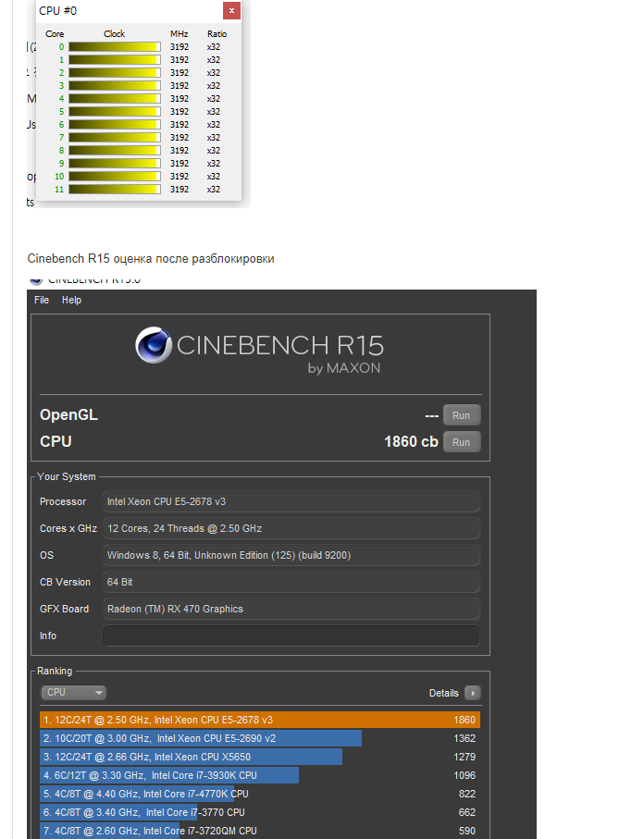
Task: Open the File menu in Cinebench
Action: [42, 301]
